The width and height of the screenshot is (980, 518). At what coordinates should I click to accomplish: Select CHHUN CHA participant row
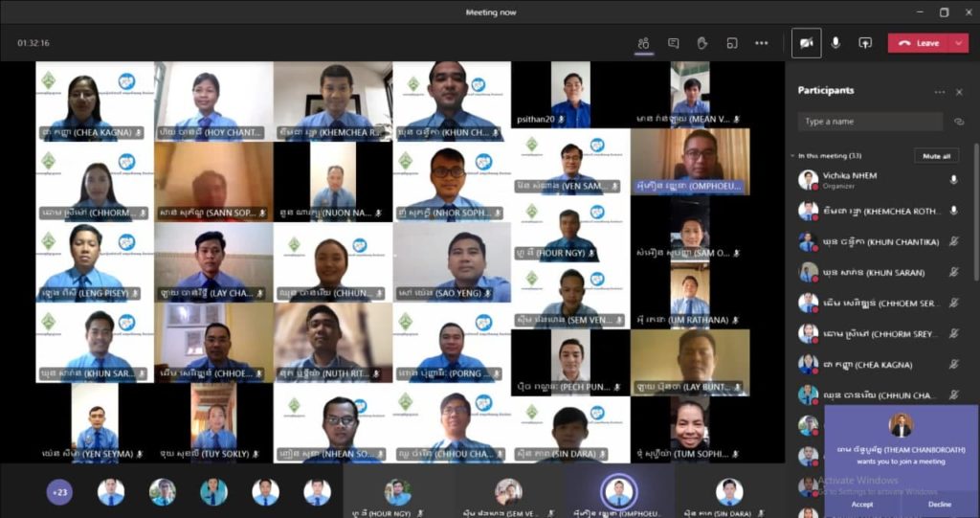879,394
